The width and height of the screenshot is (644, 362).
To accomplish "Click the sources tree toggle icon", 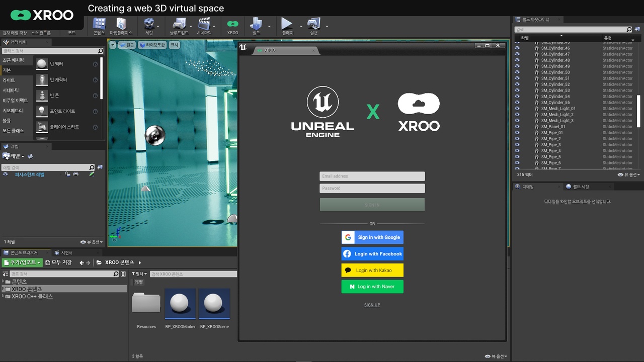I will pyautogui.click(x=5, y=274).
